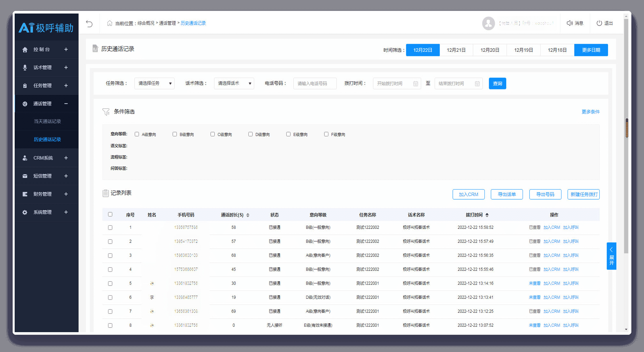Click the blue 查询 button
Image resolution: width=644 pixels, height=352 pixels.
497,83
